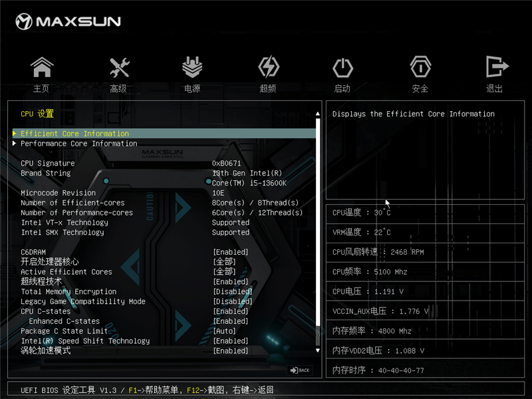Click the F12 截图 hint
Image resolution: width=532 pixels, height=399 pixels.
click(x=205, y=390)
